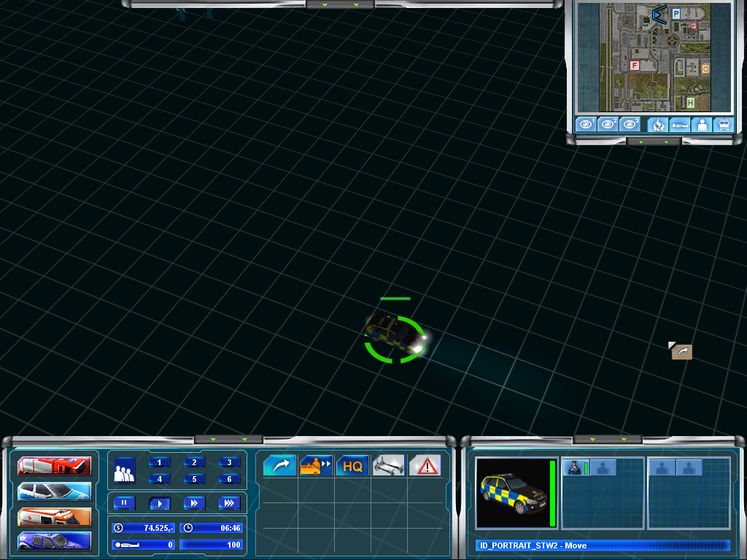
Task: Select unit group 1
Action: point(159,462)
